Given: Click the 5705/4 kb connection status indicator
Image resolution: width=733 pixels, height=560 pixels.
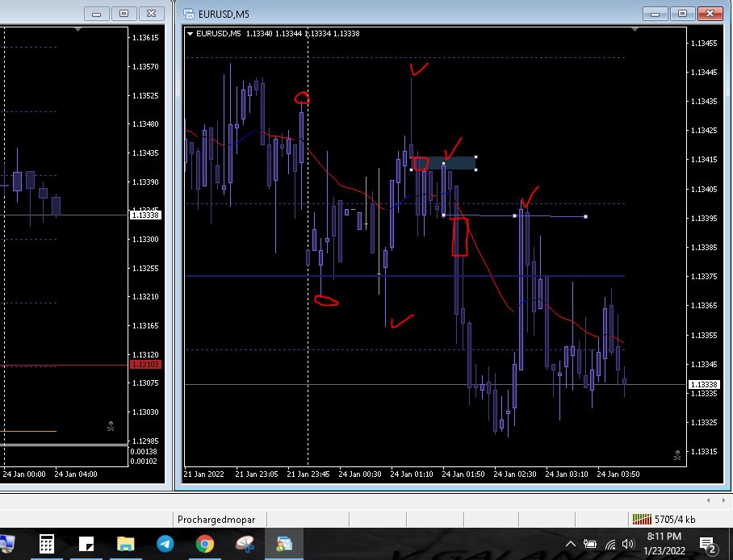Looking at the screenshot, I should [x=664, y=520].
